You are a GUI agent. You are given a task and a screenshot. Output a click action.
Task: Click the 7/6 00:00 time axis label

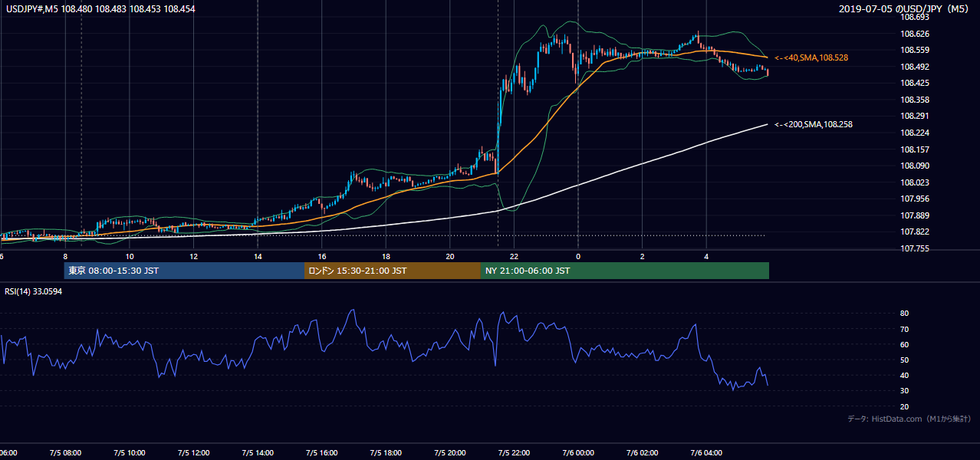pos(578,453)
